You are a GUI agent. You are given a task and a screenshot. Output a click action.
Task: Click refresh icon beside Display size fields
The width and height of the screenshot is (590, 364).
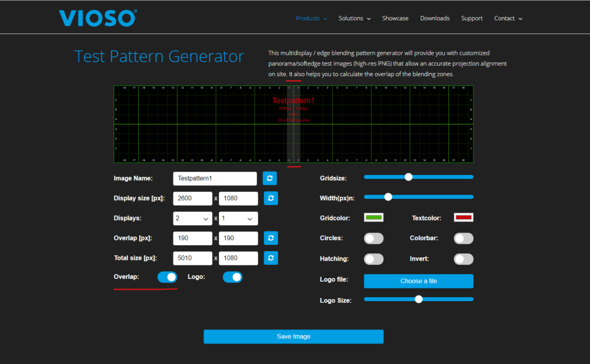(271, 198)
